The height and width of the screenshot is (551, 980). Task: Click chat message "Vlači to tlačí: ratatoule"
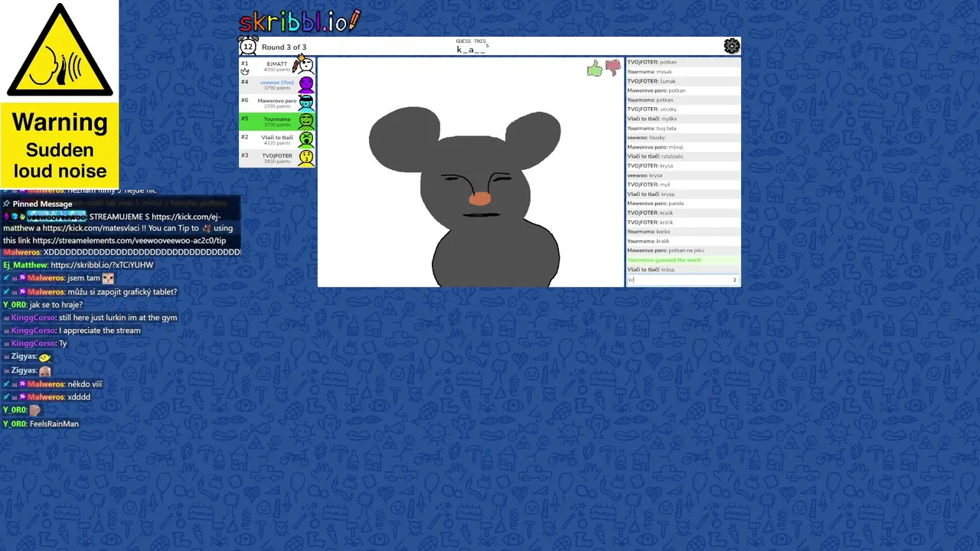click(683, 156)
